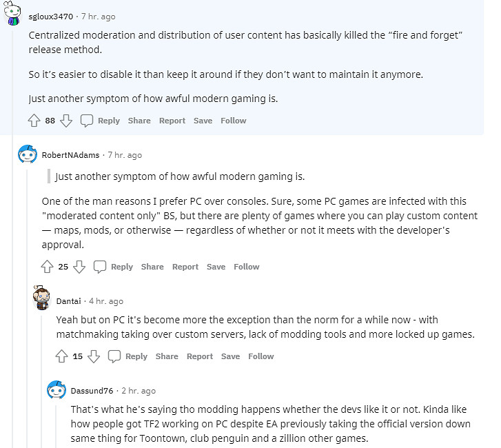The width and height of the screenshot is (501, 448).
Task: Open Dantai's avatar profile
Action: [41, 301]
